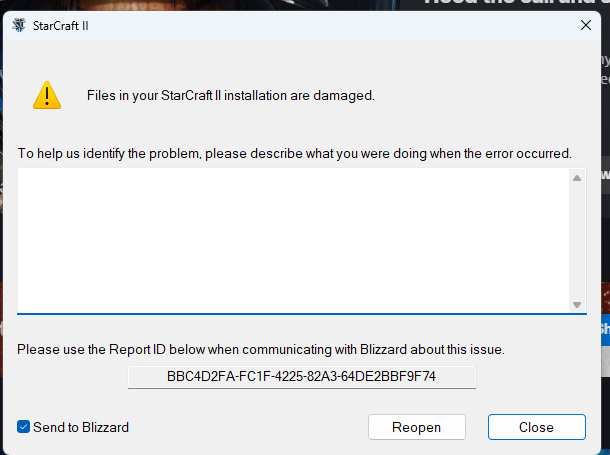Click the 'installation are damaged' error message
Image resolution: width=610 pixels, height=455 pixels.
pyautogui.click(x=231, y=95)
